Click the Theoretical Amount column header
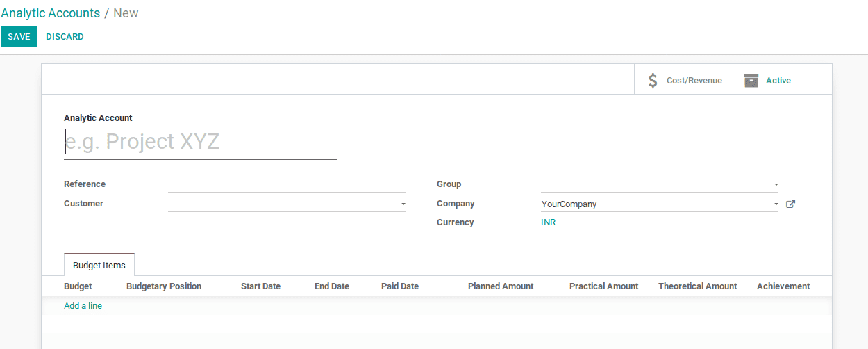The height and width of the screenshot is (349, 868). pos(697,286)
